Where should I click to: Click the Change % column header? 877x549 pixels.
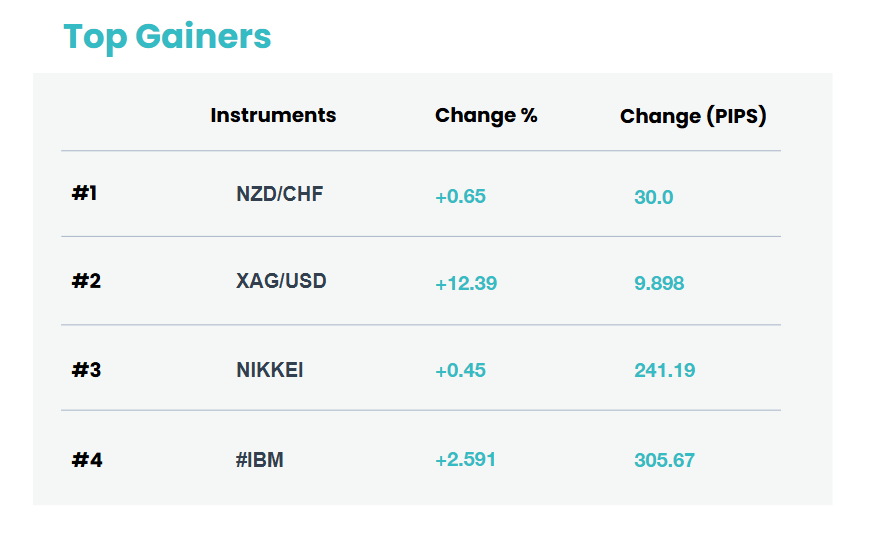tap(486, 116)
